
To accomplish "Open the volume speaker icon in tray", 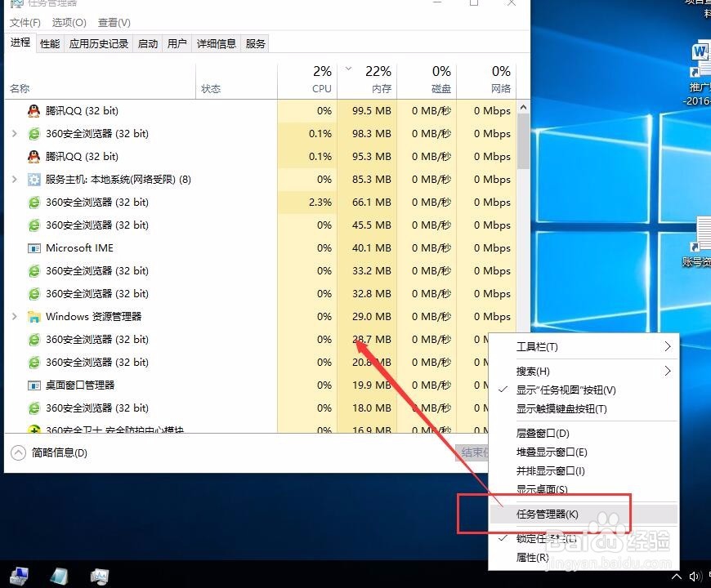I will click(694, 577).
